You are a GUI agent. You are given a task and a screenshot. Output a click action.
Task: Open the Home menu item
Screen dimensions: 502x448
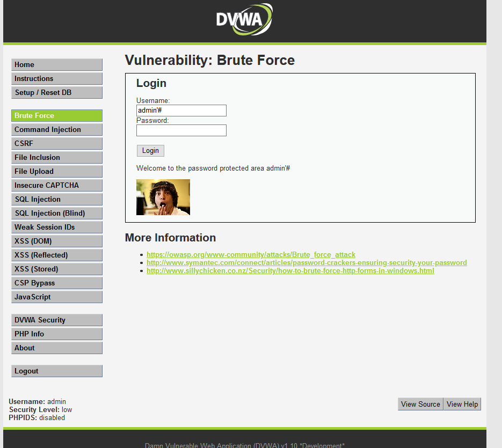pos(56,65)
